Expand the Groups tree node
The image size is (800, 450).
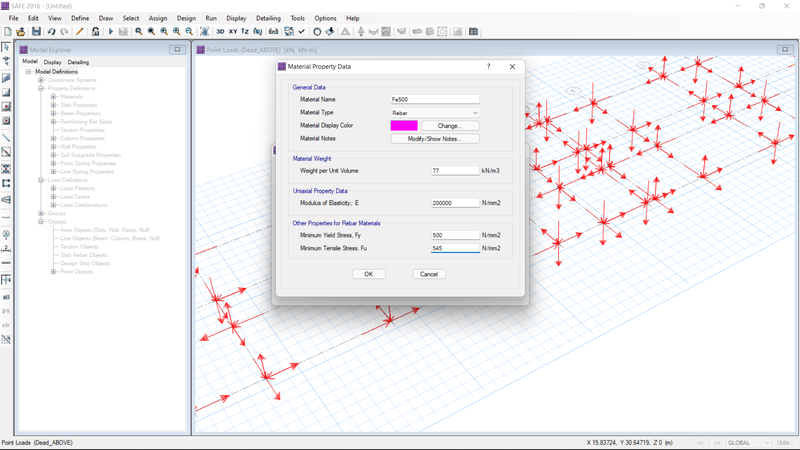tap(41, 213)
